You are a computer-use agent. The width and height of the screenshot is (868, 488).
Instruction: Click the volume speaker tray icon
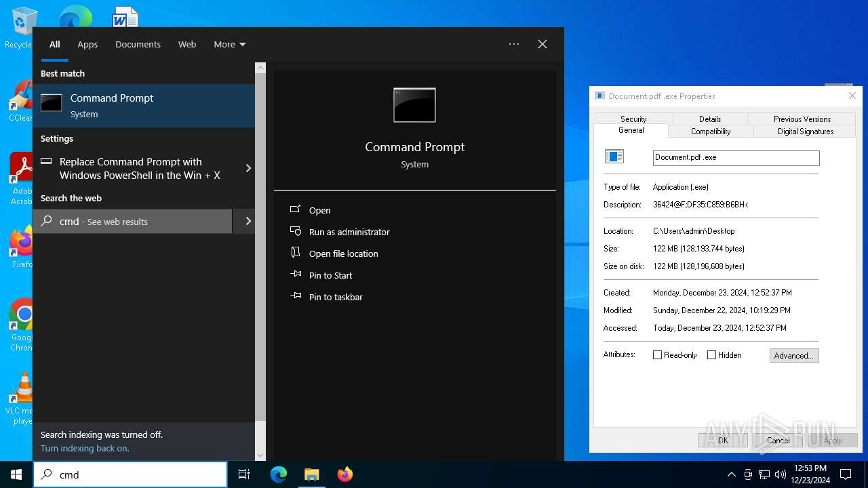[x=781, y=474]
